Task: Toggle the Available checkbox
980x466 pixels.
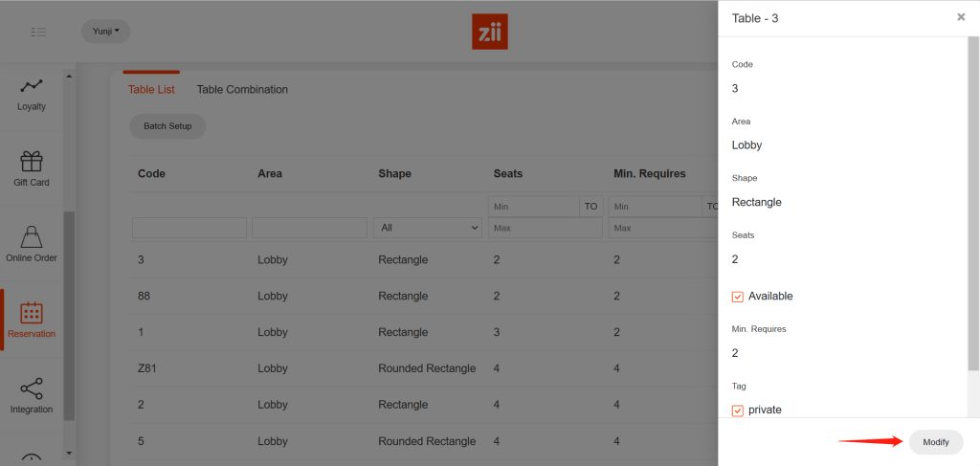Action: 738,297
